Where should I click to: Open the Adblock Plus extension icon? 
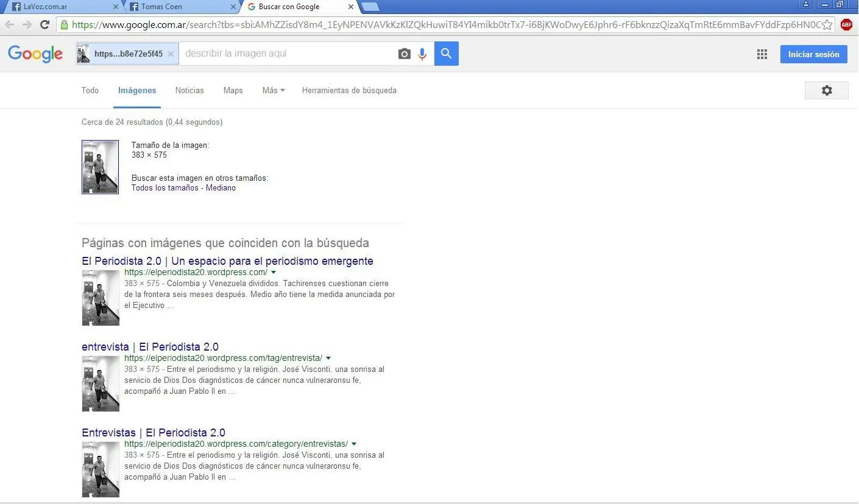click(846, 25)
